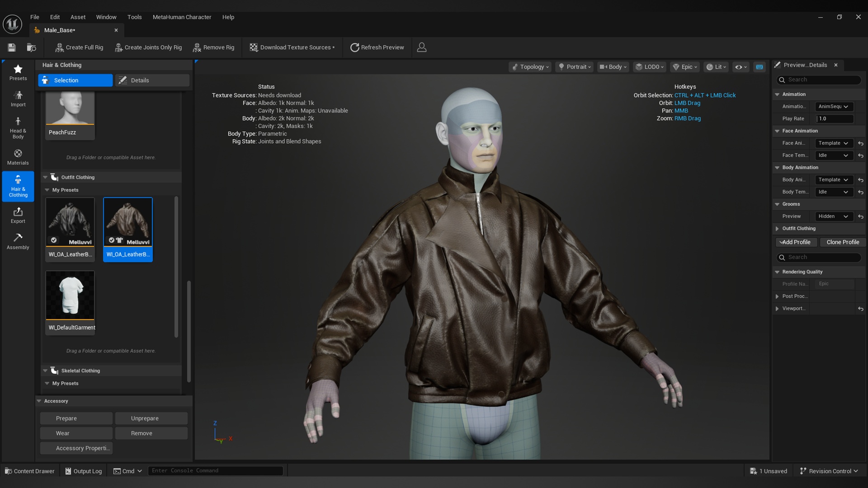Select the WI_DefaultGarment thumbnail
The image size is (868, 488).
point(70,296)
